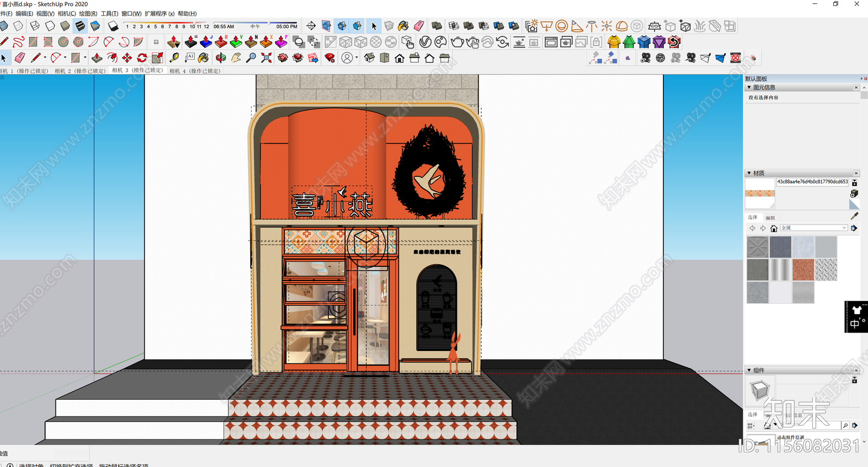Screen dimensions: 868x467
Task: Activate the Push/Pull tool
Action: point(97,57)
